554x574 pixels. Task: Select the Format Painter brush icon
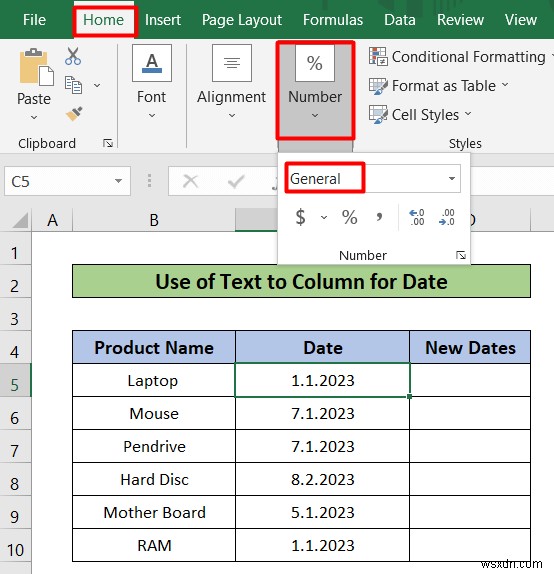coord(74,113)
